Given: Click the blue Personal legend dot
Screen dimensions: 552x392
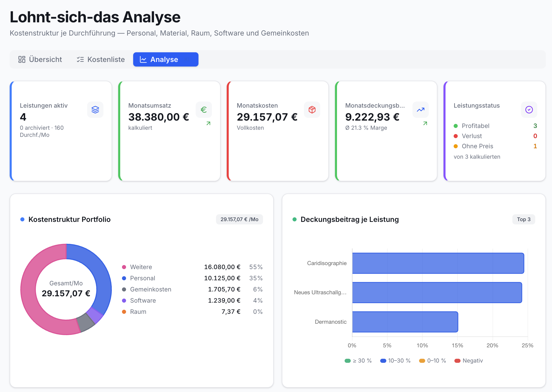Looking at the screenshot, I should pos(124,278).
